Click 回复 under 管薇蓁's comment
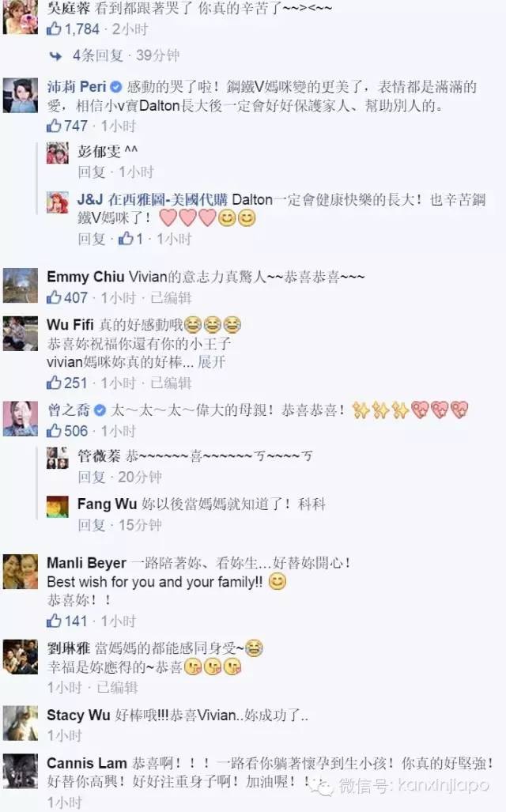Image resolution: width=506 pixels, height=812 pixels. (x=91, y=477)
